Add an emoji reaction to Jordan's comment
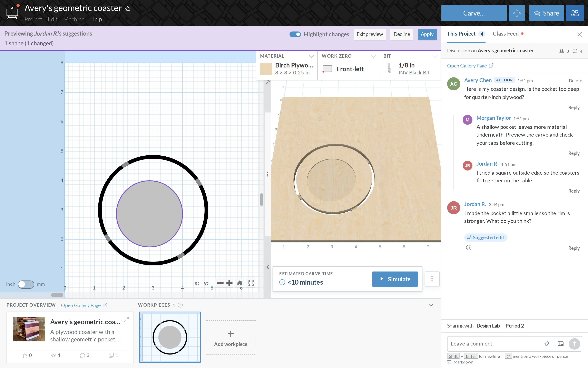588x368 pixels. pyautogui.click(x=468, y=248)
